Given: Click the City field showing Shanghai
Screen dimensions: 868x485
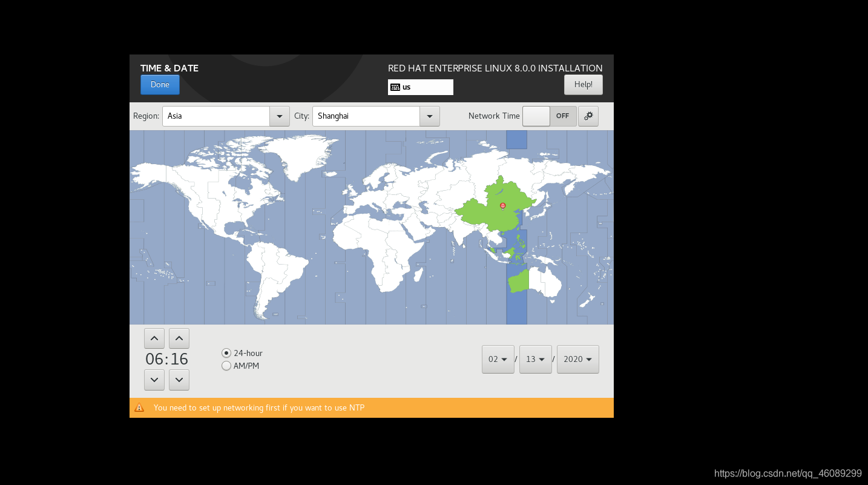Looking at the screenshot, I should click(366, 116).
